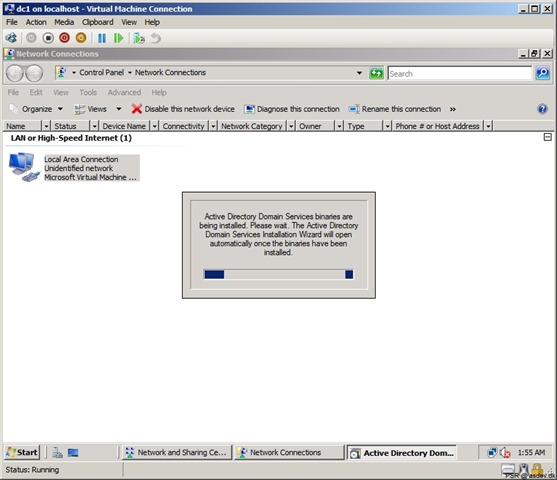Open the Views dropdown arrow
557x480 pixels.
tap(119, 109)
